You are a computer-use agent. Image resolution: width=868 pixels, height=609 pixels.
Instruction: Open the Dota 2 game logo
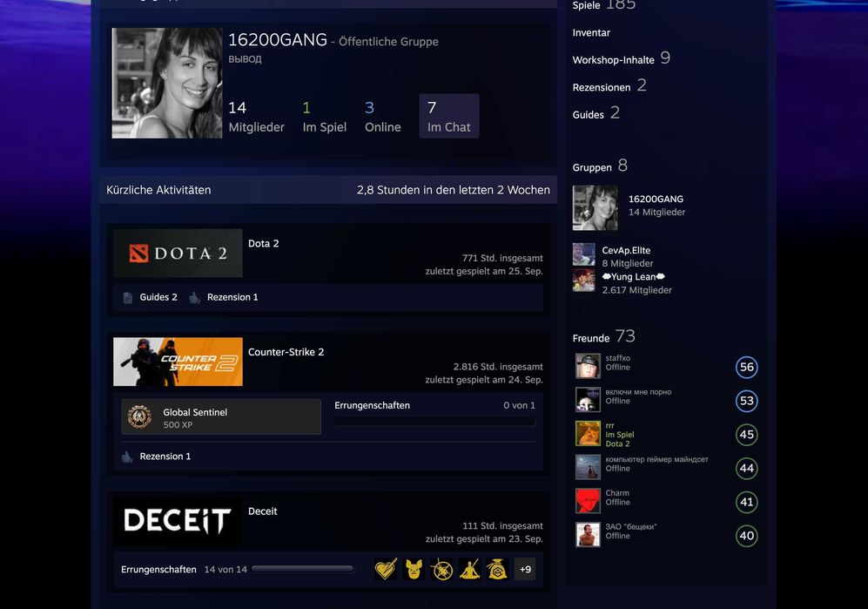178,254
